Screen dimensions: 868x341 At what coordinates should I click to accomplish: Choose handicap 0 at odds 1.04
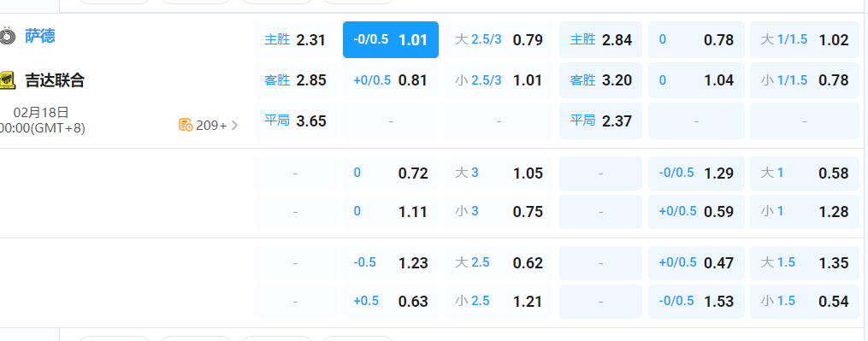point(696,80)
